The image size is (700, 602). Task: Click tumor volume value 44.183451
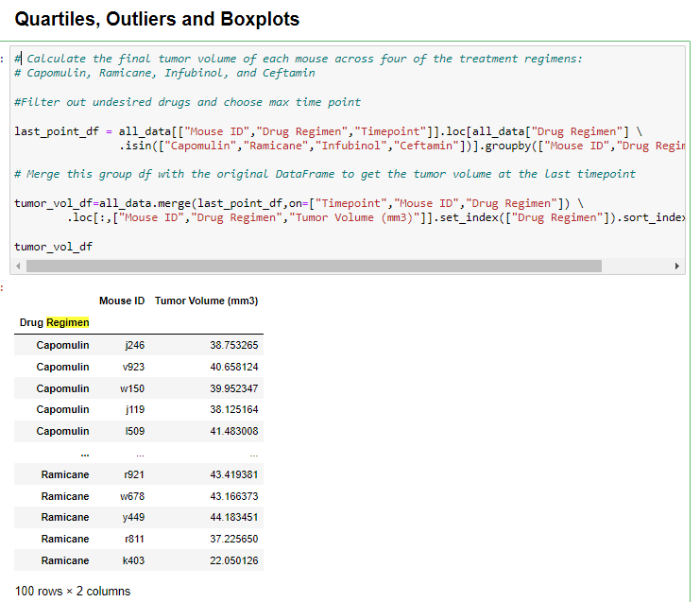[234, 517]
